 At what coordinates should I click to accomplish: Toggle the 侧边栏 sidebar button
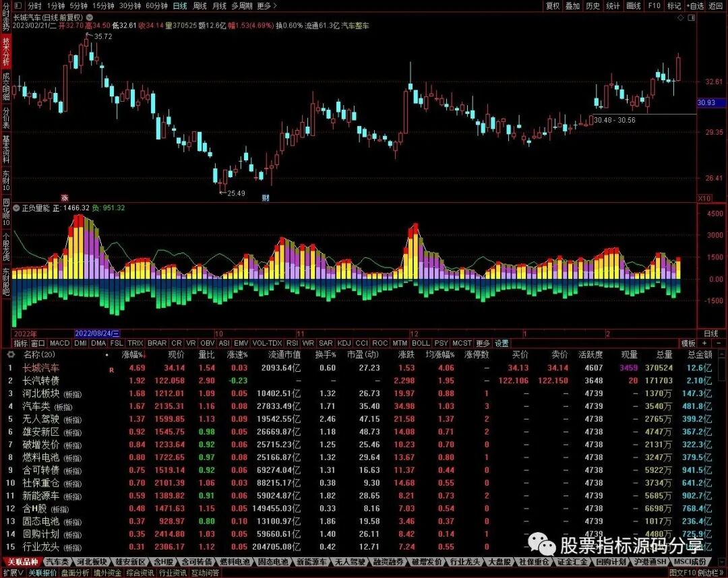(x=709, y=573)
